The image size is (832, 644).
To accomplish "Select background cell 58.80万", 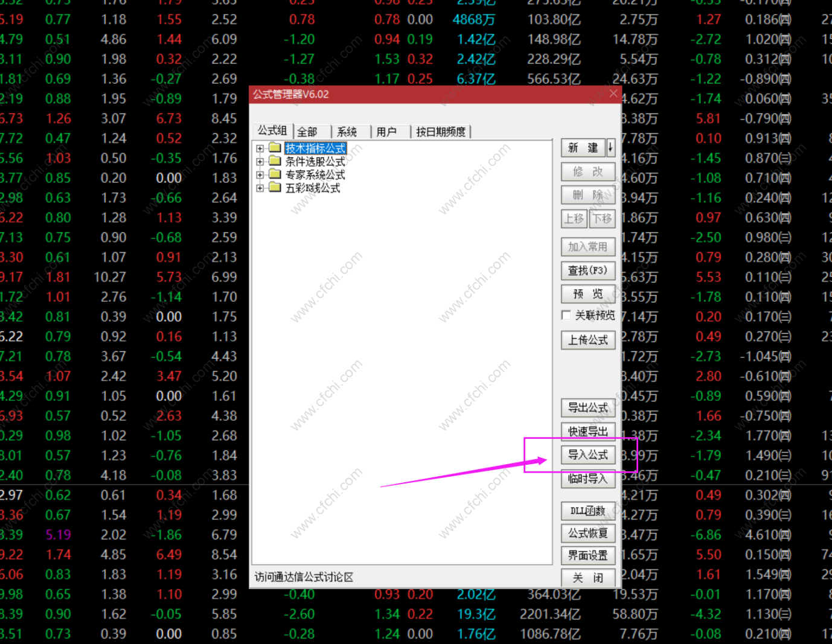I will (635, 614).
